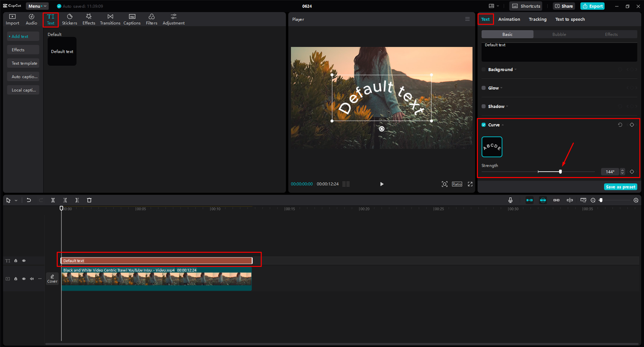
Task: Click the rotate handle below the text box
Action: [x=381, y=129]
